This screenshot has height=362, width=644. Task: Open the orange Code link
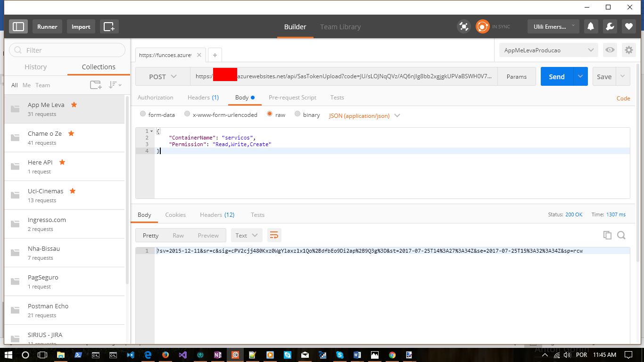point(623,99)
